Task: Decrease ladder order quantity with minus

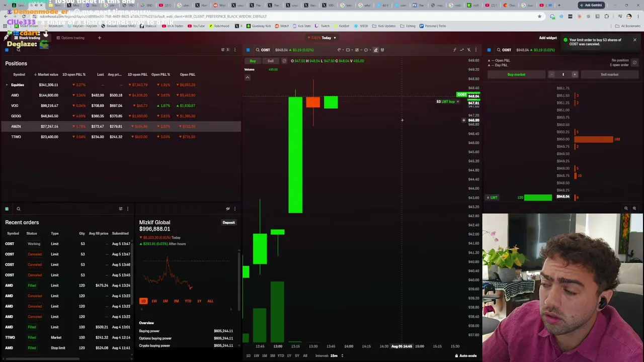Action: click(x=551, y=74)
